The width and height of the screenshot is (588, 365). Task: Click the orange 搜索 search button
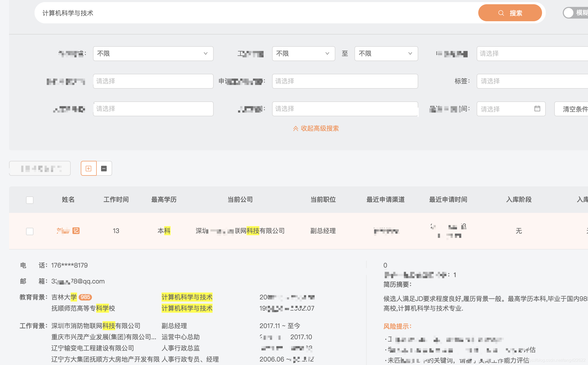[510, 13]
